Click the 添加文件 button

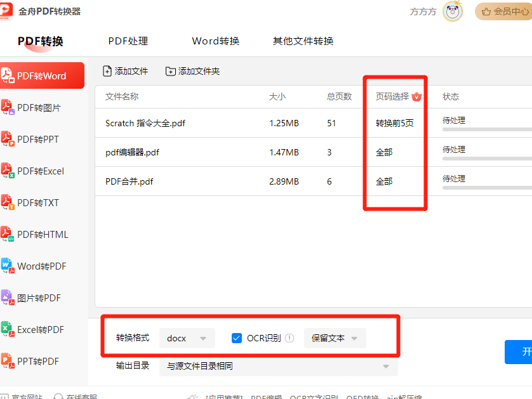coord(125,71)
